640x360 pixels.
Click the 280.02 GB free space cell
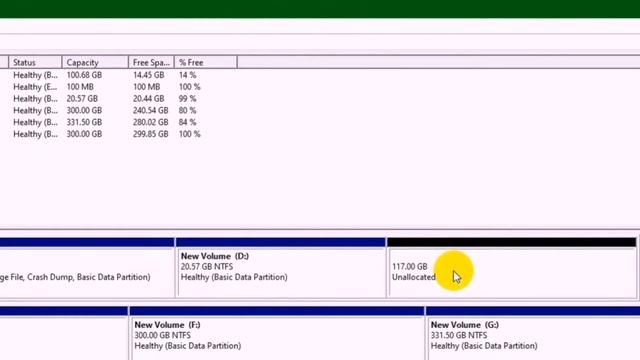151,122
